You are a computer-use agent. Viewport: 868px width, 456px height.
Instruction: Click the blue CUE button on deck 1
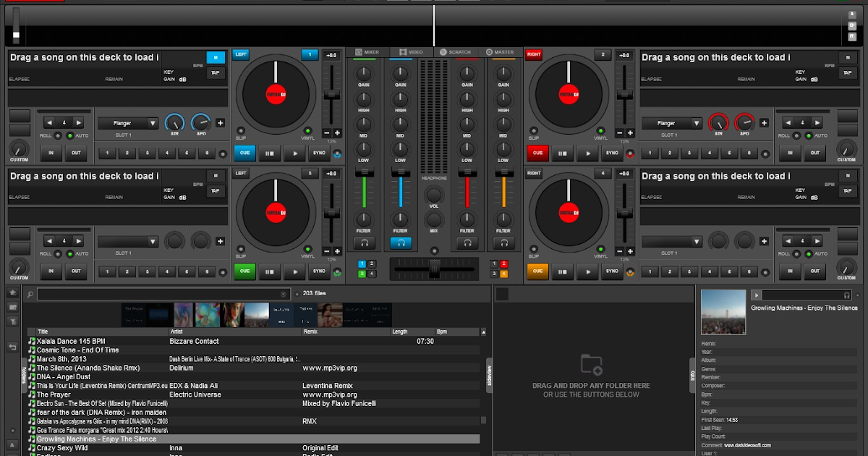pos(244,153)
